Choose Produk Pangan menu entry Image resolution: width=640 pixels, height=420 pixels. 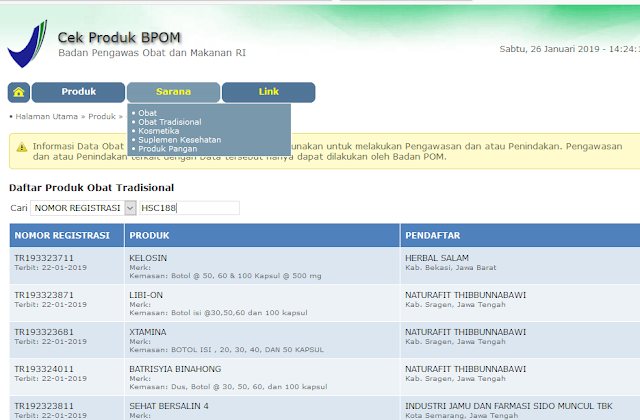click(168, 149)
